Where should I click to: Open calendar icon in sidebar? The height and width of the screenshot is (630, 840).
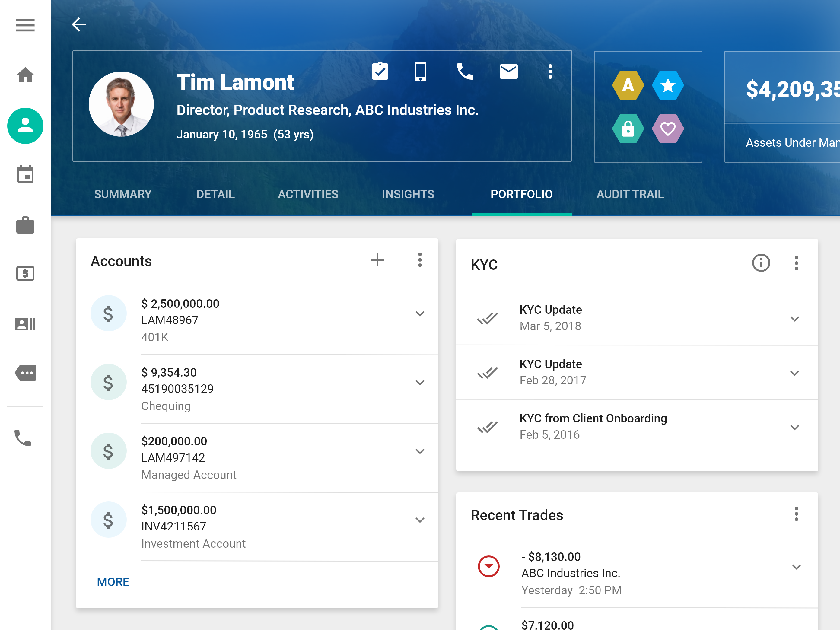[25, 174]
